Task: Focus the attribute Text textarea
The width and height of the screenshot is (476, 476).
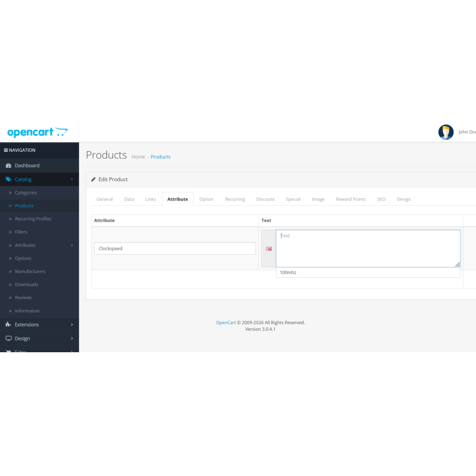Action: [368, 249]
